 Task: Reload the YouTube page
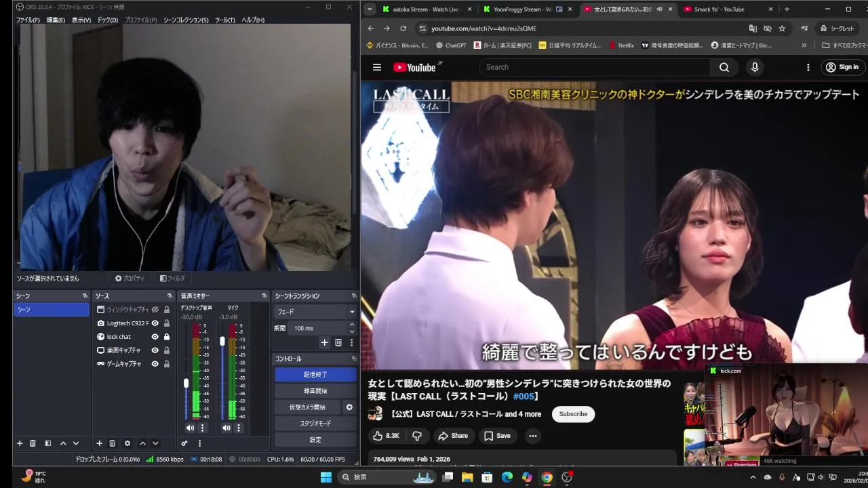pos(403,28)
